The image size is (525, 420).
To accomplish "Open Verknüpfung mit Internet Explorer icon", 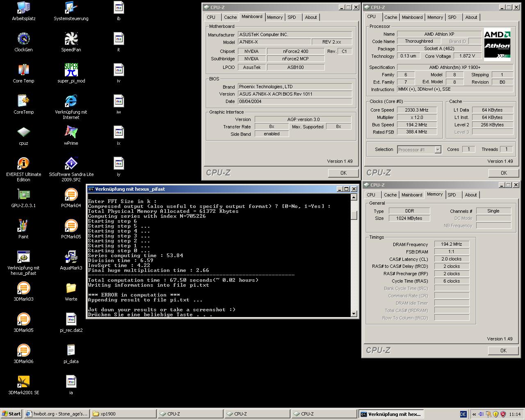I will pyautogui.click(x=71, y=107).
